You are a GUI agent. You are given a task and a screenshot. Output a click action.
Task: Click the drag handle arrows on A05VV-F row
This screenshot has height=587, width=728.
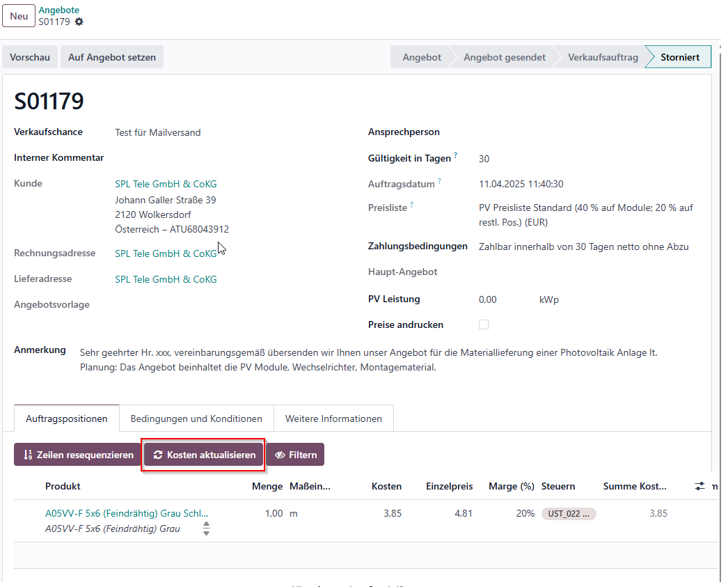click(206, 529)
